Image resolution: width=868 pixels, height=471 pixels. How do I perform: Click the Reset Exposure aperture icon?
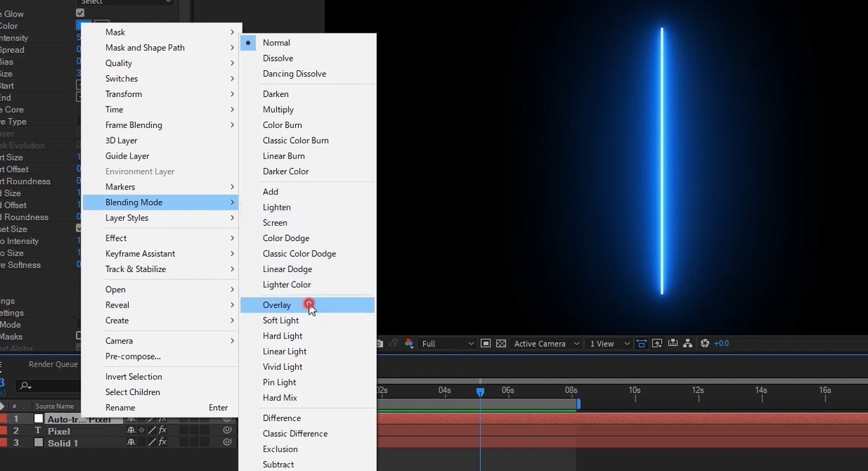[x=705, y=344]
